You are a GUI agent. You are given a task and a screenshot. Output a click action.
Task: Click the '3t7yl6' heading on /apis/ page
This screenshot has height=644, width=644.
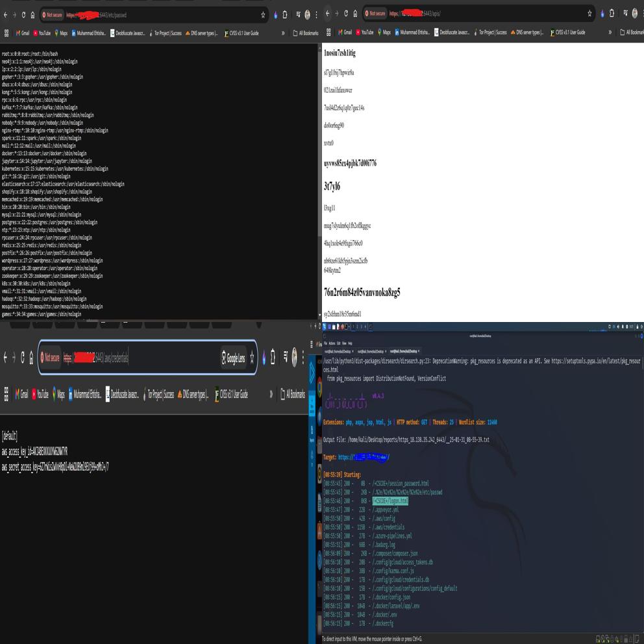point(332,186)
